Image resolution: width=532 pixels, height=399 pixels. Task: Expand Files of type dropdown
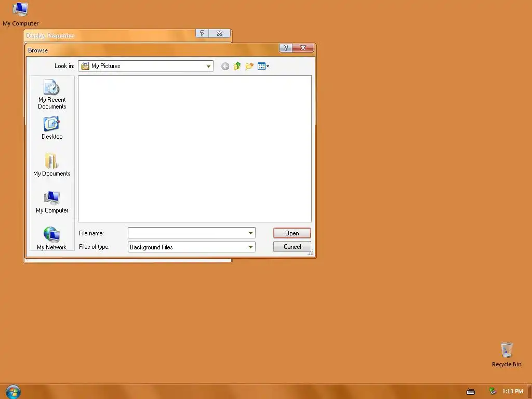(x=250, y=247)
